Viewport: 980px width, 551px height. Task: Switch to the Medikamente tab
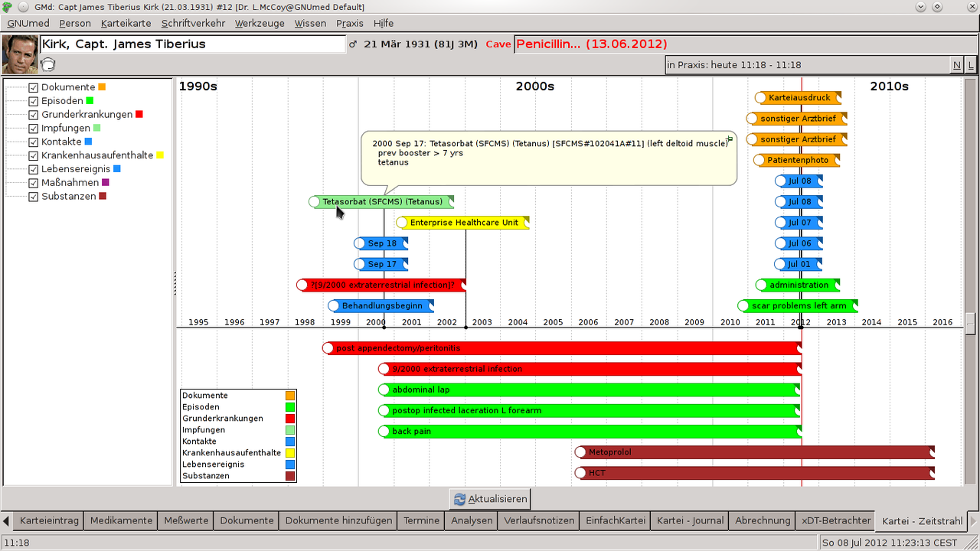pyautogui.click(x=121, y=520)
